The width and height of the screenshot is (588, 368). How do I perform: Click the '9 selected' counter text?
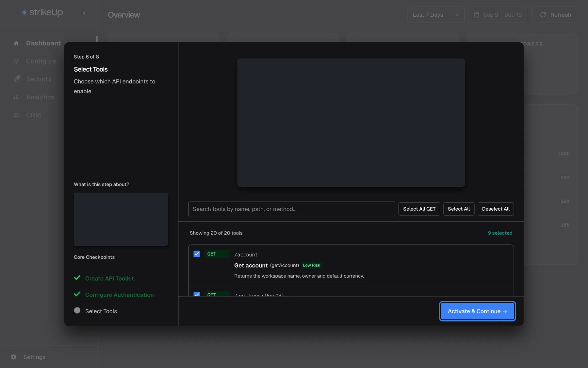[x=500, y=233]
